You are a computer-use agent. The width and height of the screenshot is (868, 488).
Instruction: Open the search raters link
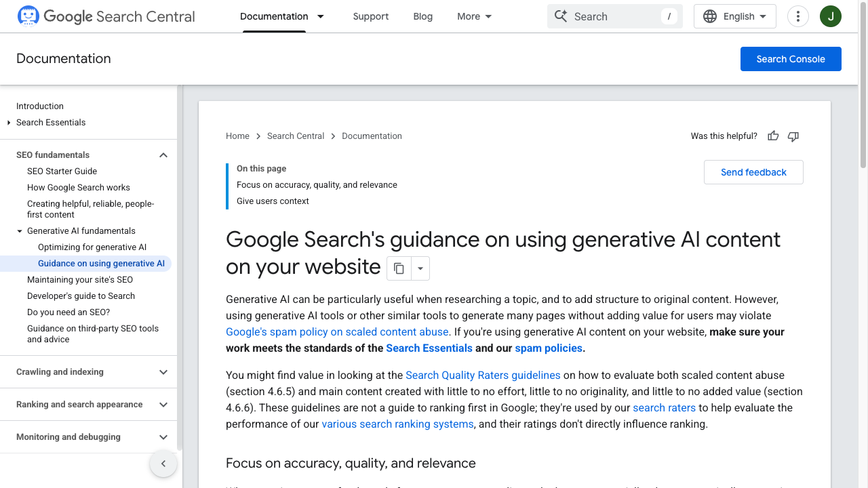coord(664,408)
